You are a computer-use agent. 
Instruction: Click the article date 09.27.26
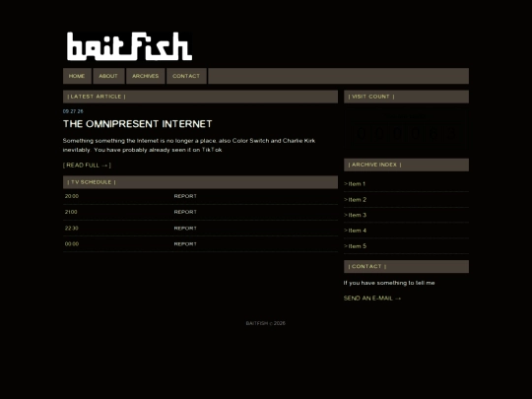[73, 111]
